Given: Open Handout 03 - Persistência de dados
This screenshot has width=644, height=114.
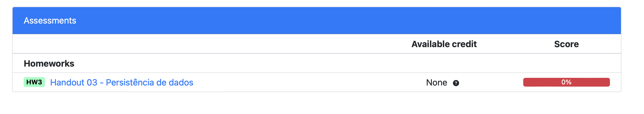Looking at the screenshot, I should [122, 82].
